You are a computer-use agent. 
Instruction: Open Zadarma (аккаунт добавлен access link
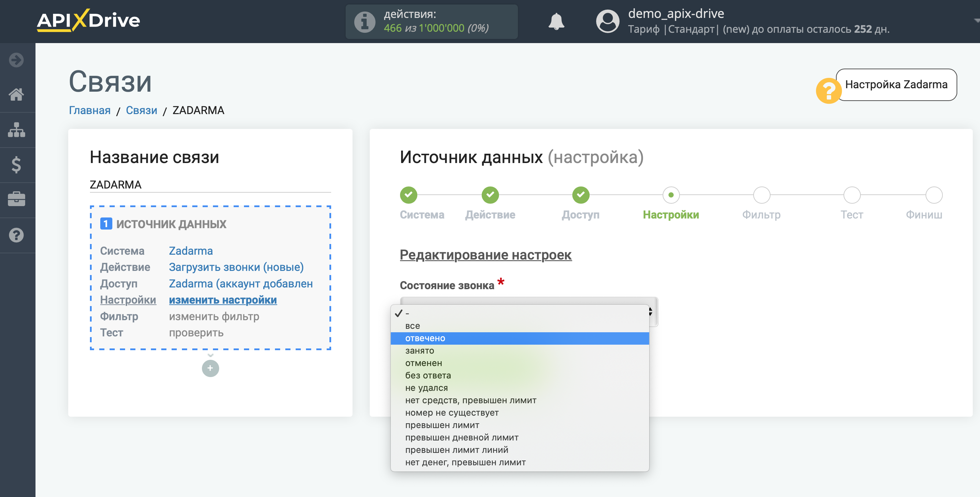point(241,284)
